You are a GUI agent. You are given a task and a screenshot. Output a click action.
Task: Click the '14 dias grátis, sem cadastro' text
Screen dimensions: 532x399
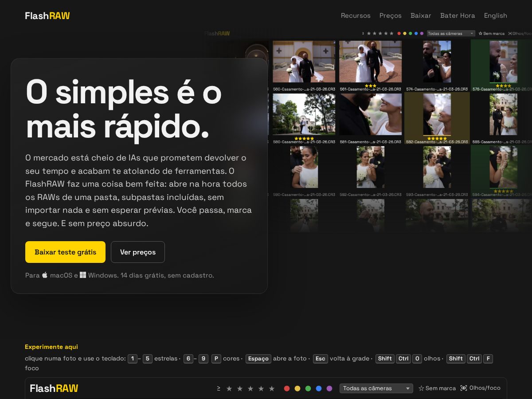[167, 275]
